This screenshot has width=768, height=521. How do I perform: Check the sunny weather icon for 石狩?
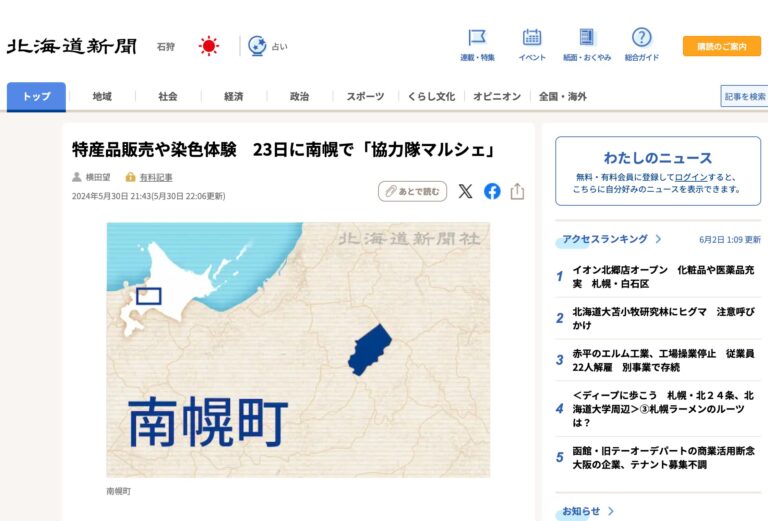(x=209, y=46)
